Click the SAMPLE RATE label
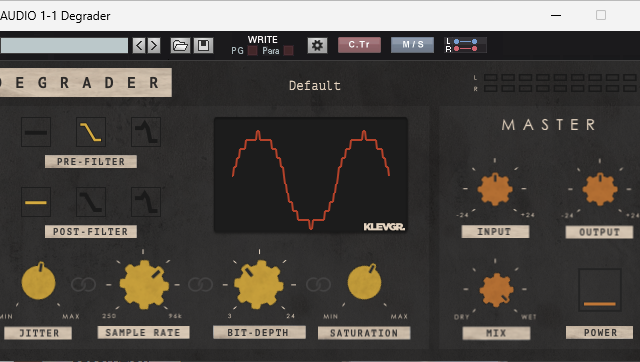640x362 pixels. (x=143, y=332)
